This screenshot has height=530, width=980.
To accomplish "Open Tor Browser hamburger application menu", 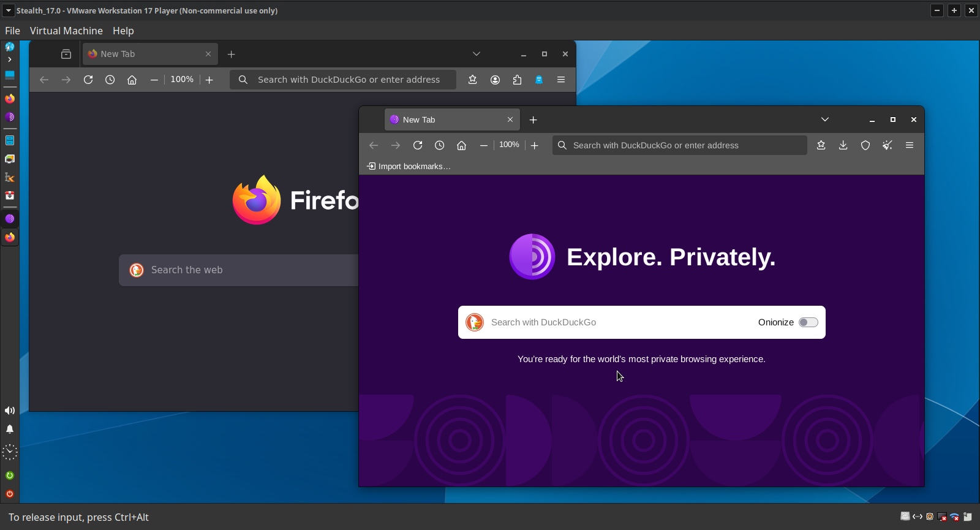I will (910, 145).
